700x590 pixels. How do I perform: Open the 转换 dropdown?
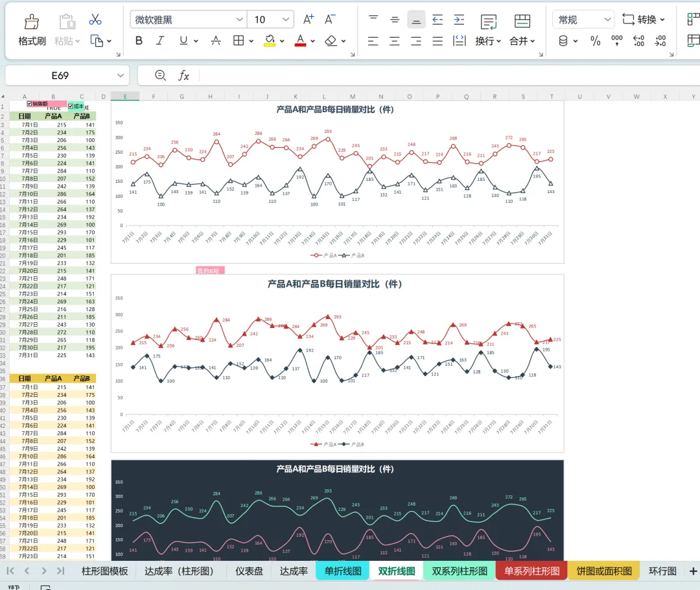644,19
